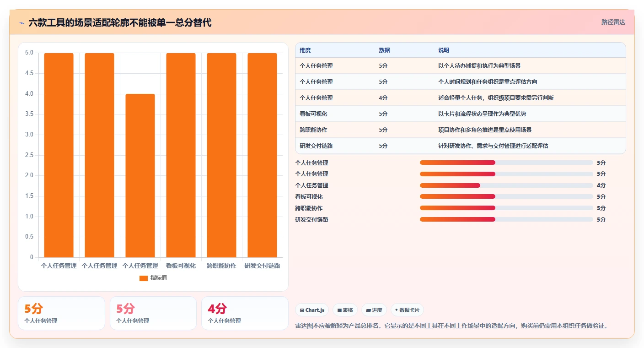Click the 2.5 y-axis tick label

click(x=29, y=155)
